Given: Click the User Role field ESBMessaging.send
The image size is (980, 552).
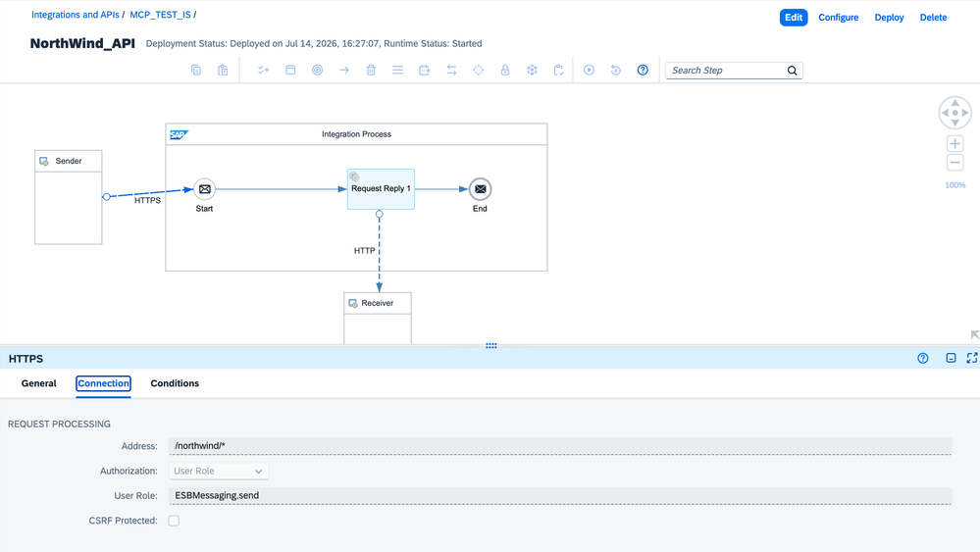Looking at the screenshot, I should click(x=560, y=496).
